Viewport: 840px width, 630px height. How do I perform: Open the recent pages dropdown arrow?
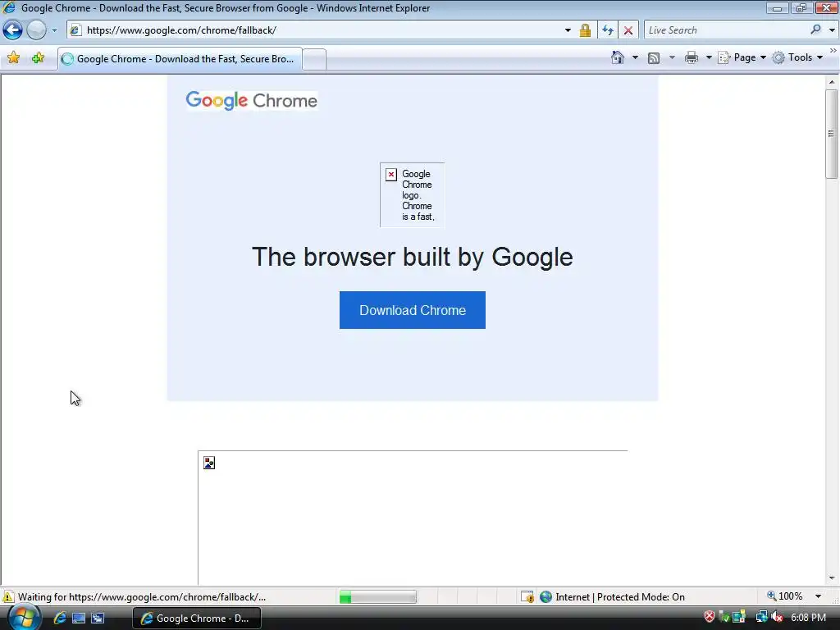pyautogui.click(x=54, y=30)
